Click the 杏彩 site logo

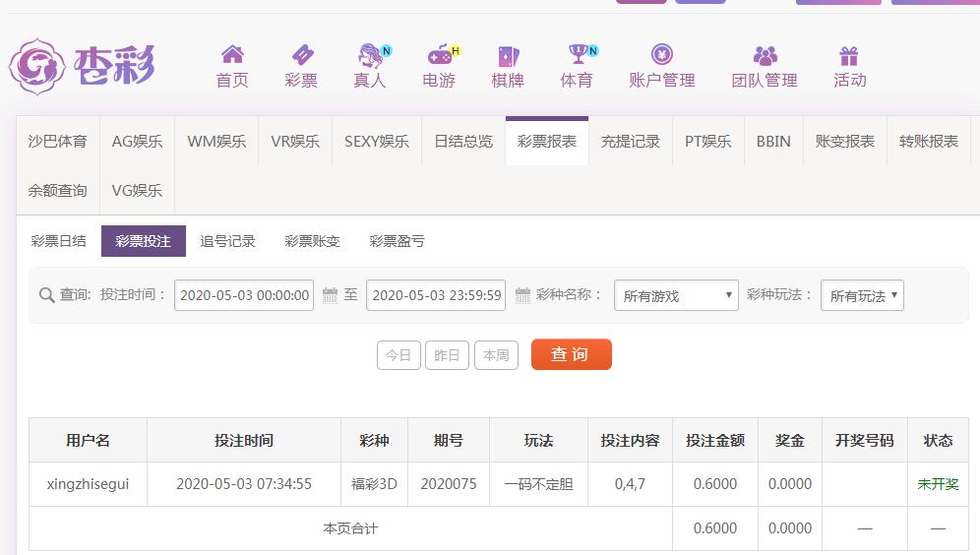click(x=83, y=66)
